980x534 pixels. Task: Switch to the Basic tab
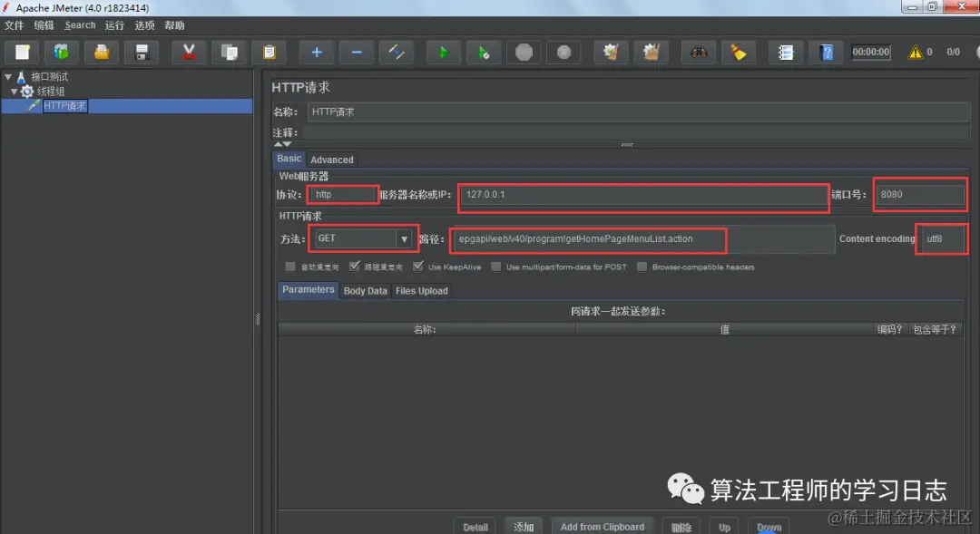(289, 159)
